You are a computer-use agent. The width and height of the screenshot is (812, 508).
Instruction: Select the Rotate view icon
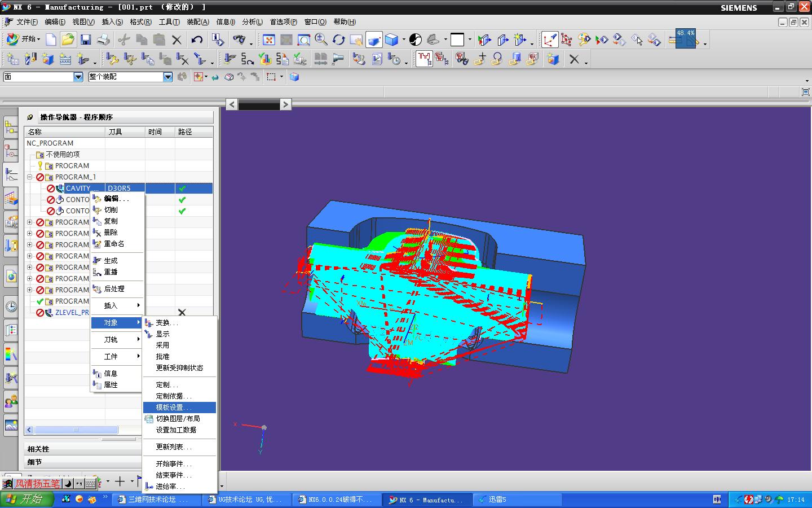[339, 40]
